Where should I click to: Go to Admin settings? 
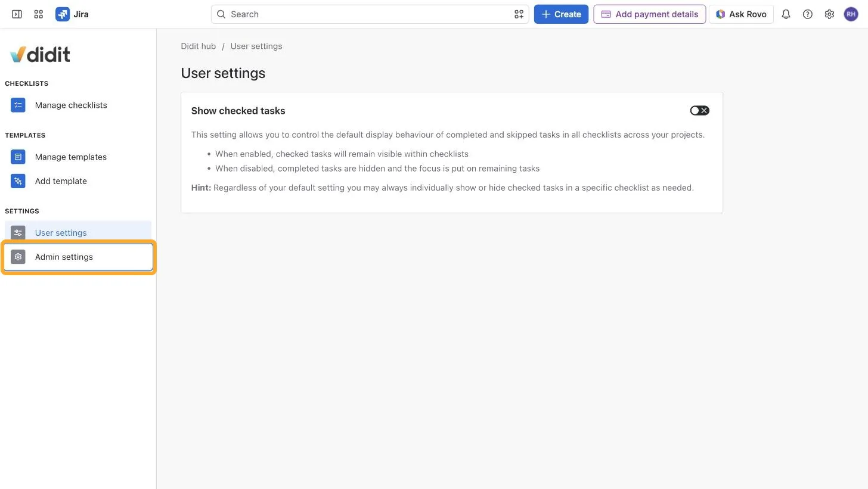pos(78,257)
